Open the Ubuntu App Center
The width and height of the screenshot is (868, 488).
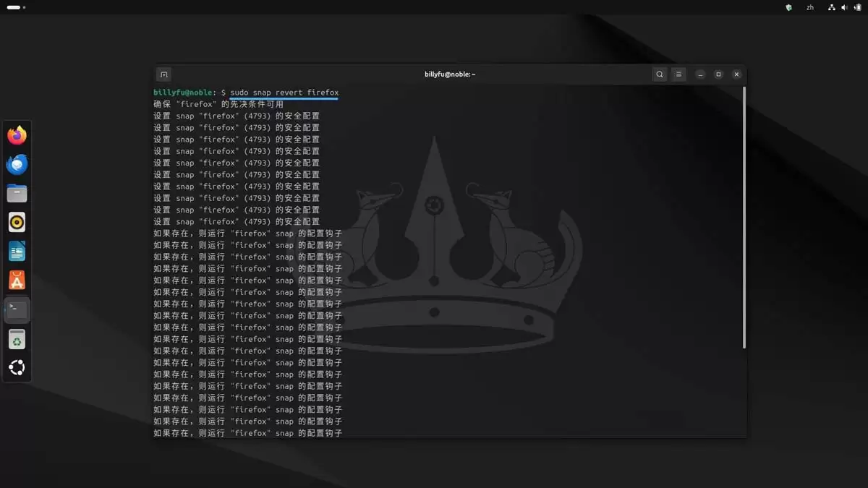[17, 280]
